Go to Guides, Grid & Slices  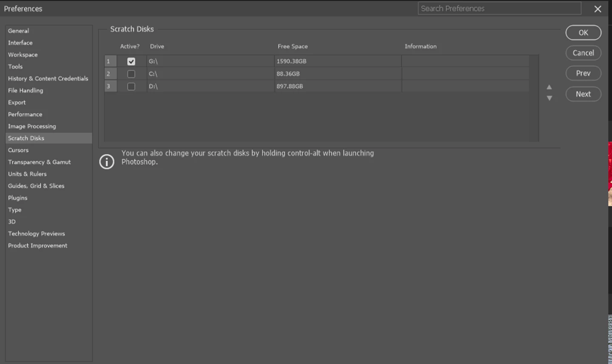(36, 186)
